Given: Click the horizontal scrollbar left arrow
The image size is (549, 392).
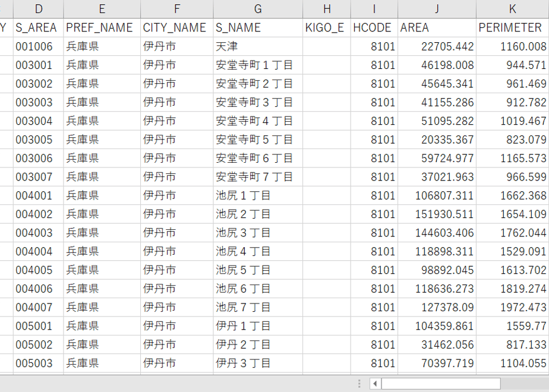Looking at the screenshot, I should [x=375, y=384].
